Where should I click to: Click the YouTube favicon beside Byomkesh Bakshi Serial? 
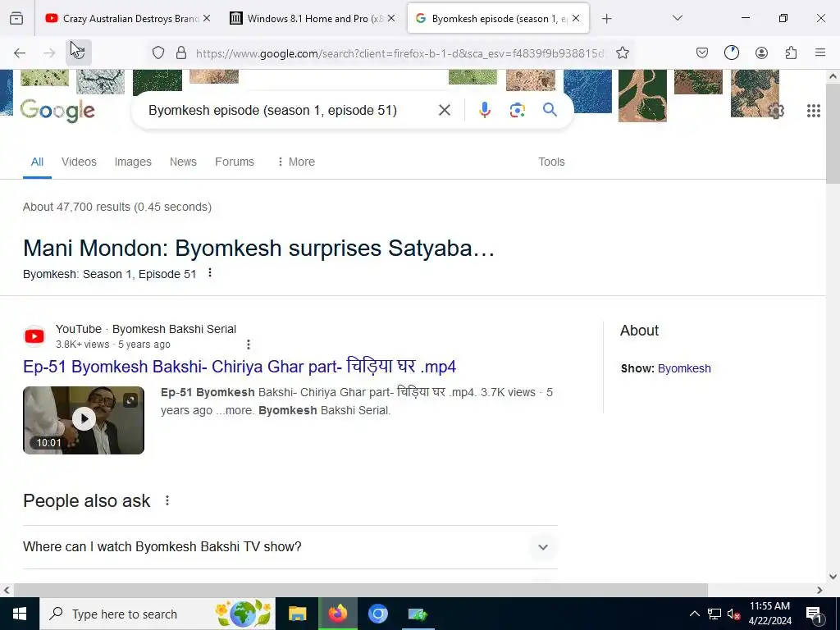(x=34, y=336)
